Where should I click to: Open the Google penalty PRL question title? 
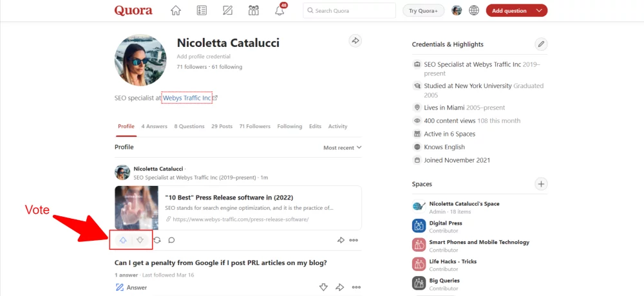[220, 263]
